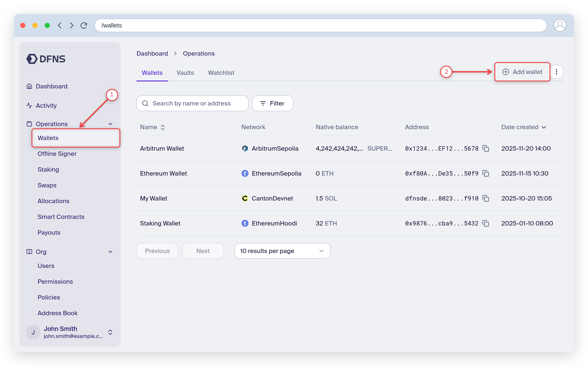Click the CantonDevnet network icon
The height and width of the screenshot is (366, 588).
[245, 198]
